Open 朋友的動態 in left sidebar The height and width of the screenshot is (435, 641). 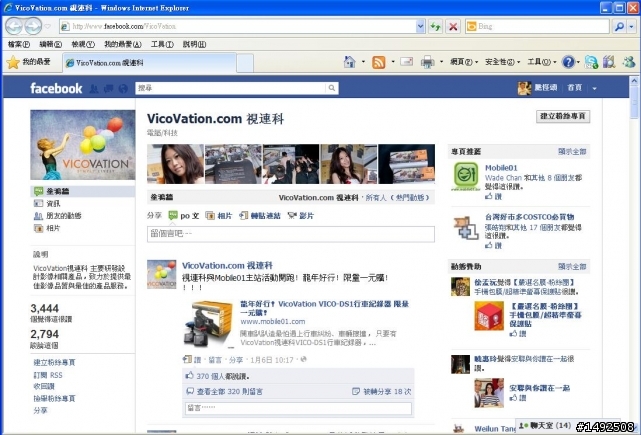(x=63, y=215)
